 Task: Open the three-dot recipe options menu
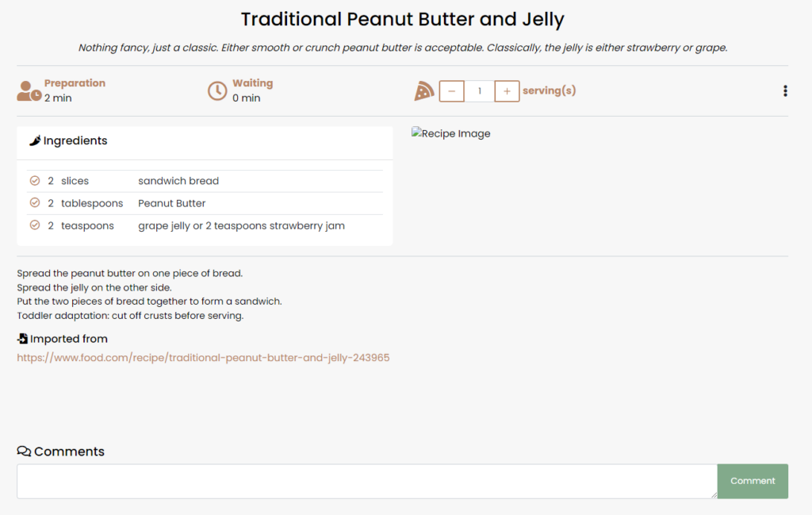(x=785, y=90)
